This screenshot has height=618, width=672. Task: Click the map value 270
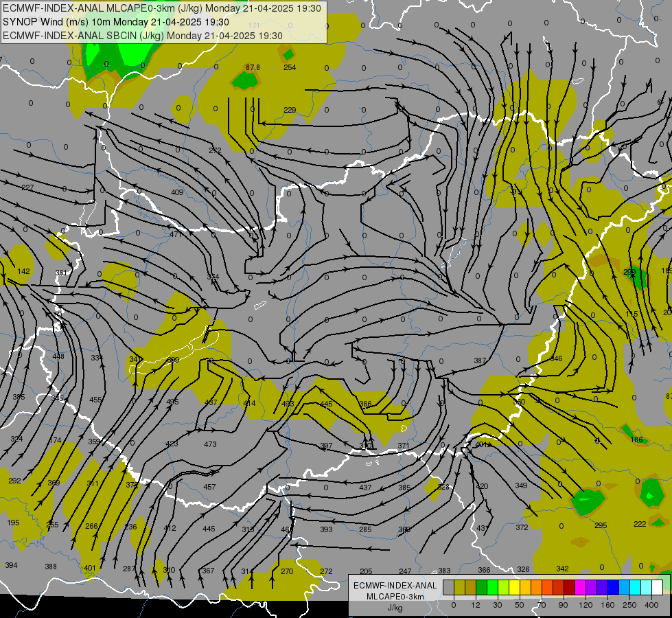coord(287,571)
